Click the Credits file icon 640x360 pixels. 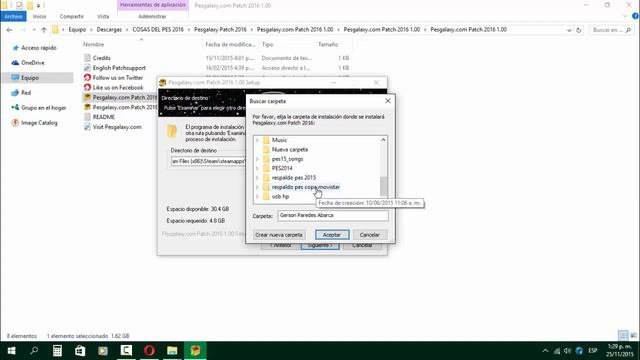[x=87, y=58]
